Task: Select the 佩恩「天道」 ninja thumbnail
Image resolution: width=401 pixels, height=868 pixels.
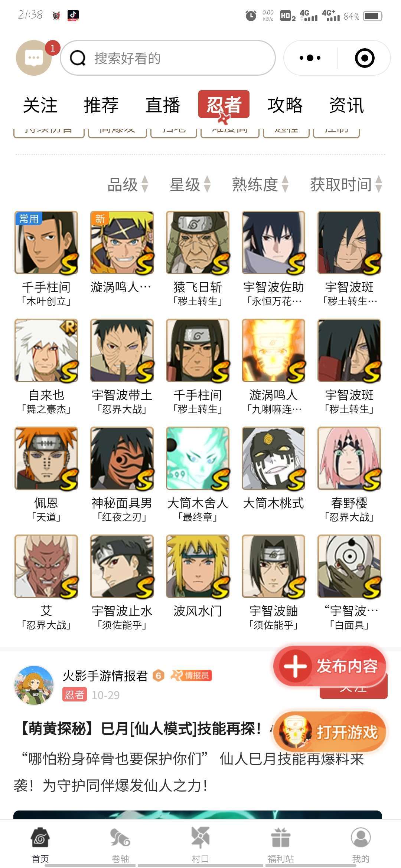Action: [46, 458]
